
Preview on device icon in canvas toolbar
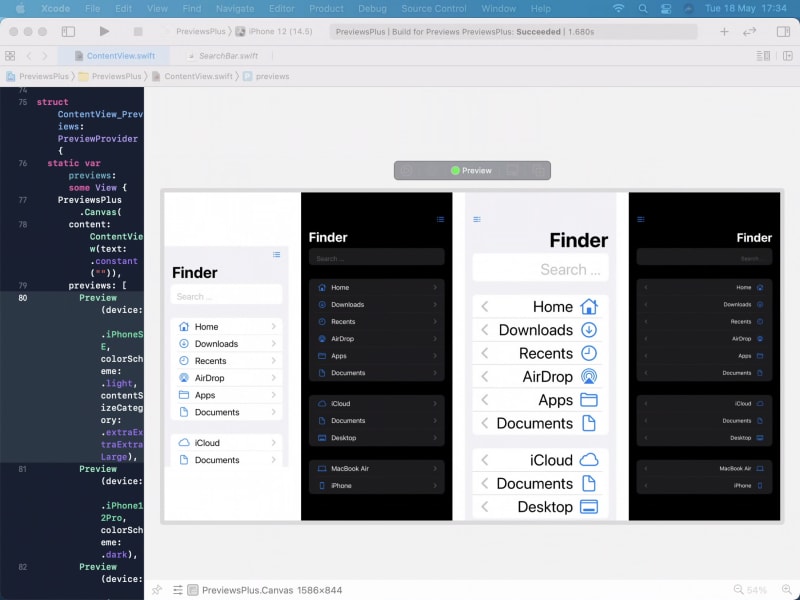click(x=513, y=170)
